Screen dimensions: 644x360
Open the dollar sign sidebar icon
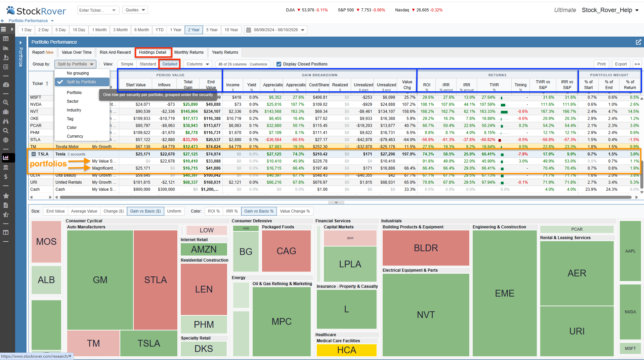pos(6,176)
